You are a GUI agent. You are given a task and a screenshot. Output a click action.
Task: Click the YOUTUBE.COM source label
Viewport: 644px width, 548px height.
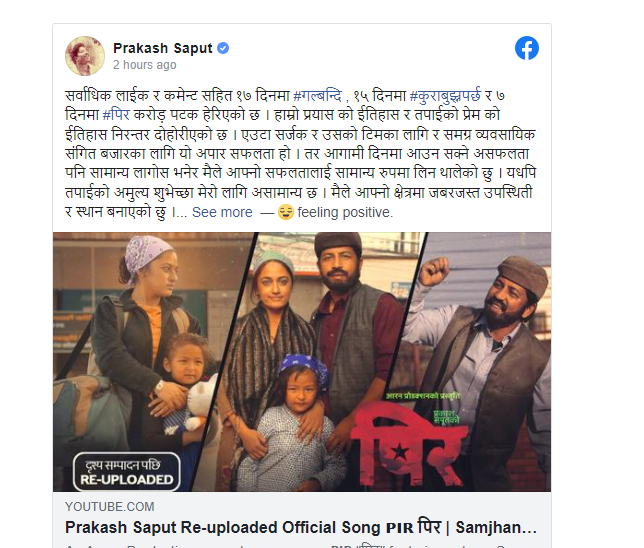point(110,507)
